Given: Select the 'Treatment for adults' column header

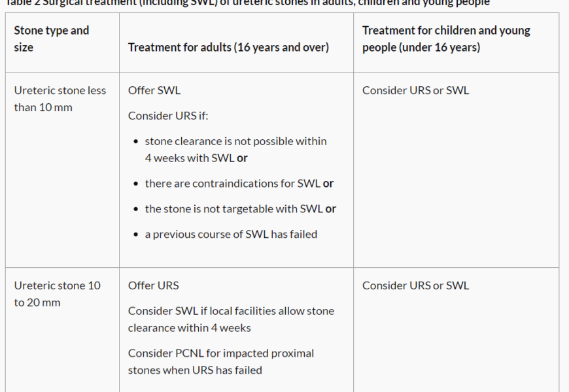Looking at the screenshot, I should pos(228,47).
